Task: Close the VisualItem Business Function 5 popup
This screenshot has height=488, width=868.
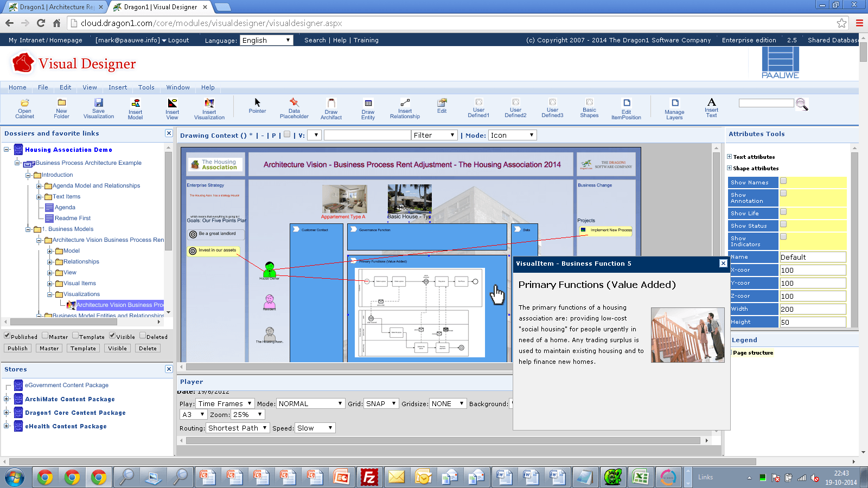Action: [723, 263]
